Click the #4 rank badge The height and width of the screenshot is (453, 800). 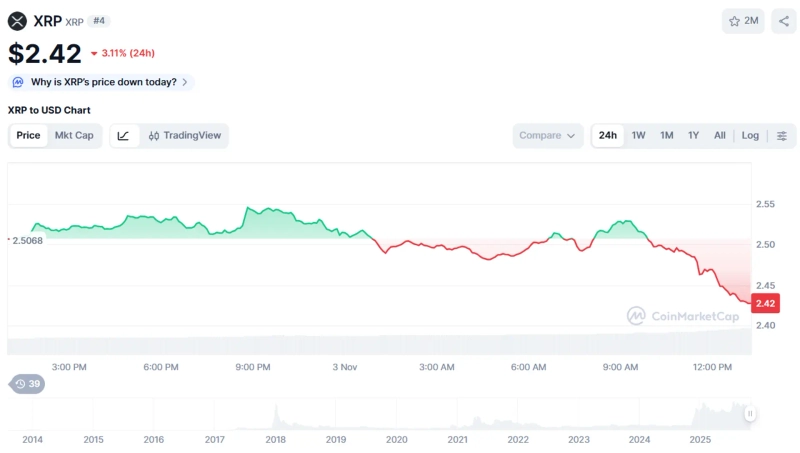click(x=99, y=21)
